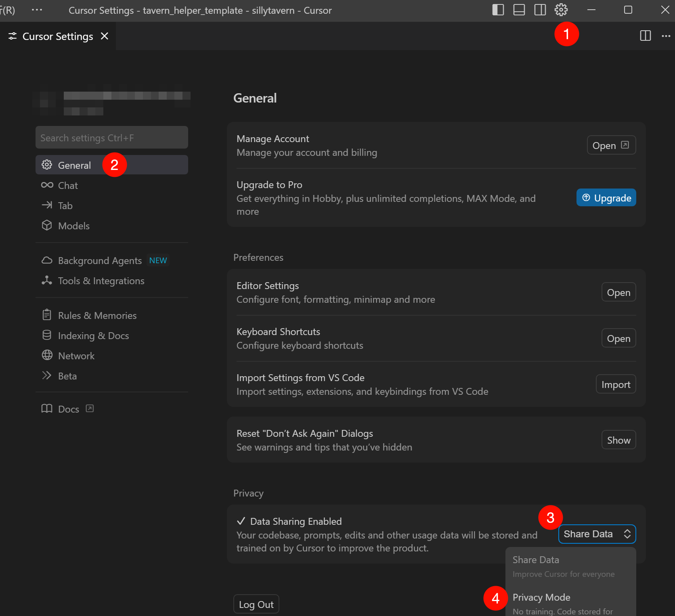The width and height of the screenshot is (675, 616).
Task: Click the Indexing & Docs database icon
Action: pos(47,335)
